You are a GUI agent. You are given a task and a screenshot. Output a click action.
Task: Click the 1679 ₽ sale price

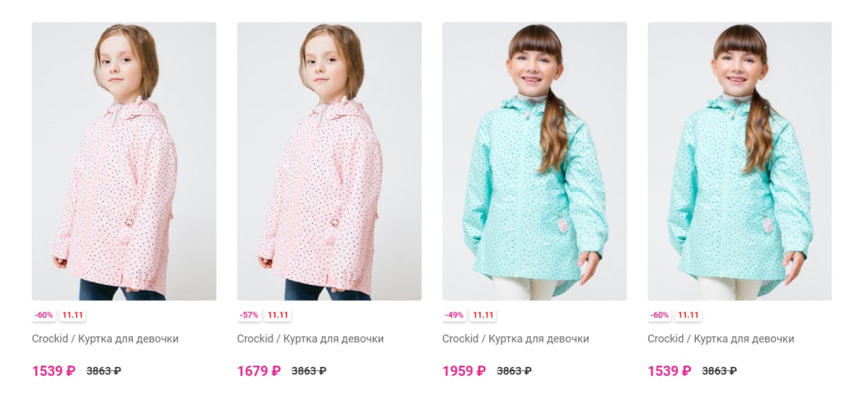tap(259, 371)
